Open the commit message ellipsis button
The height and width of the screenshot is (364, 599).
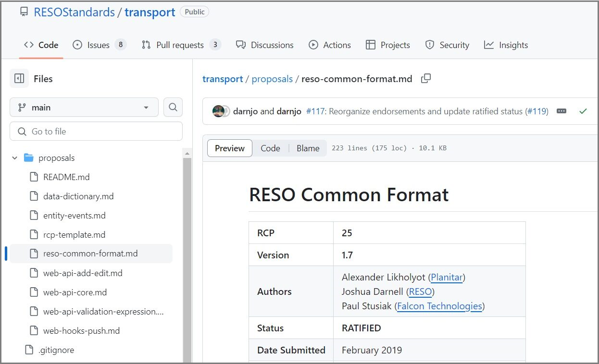tap(561, 111)
